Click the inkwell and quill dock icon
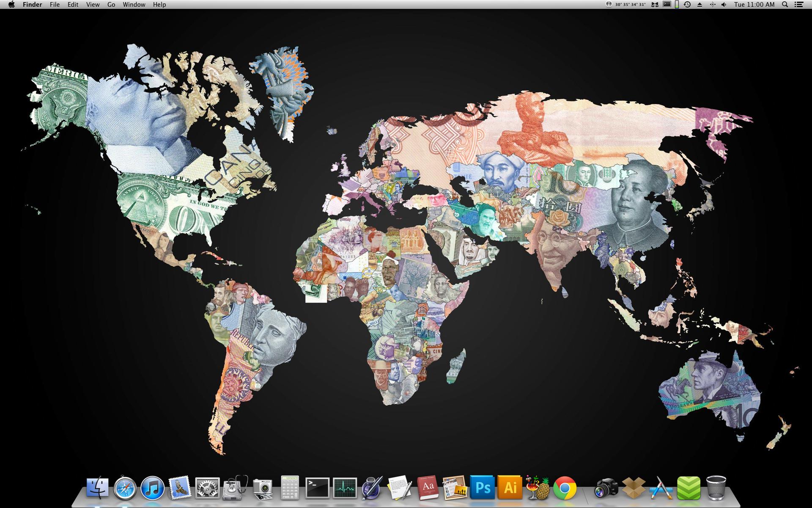Image resolution: width=812 pixels, height=508 pixels. (372, 488)
